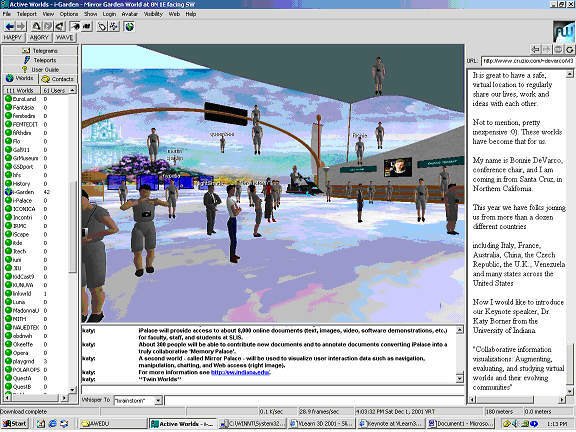Click chat log scroll up arrow
576x432 pixels.
pos(460,330)
